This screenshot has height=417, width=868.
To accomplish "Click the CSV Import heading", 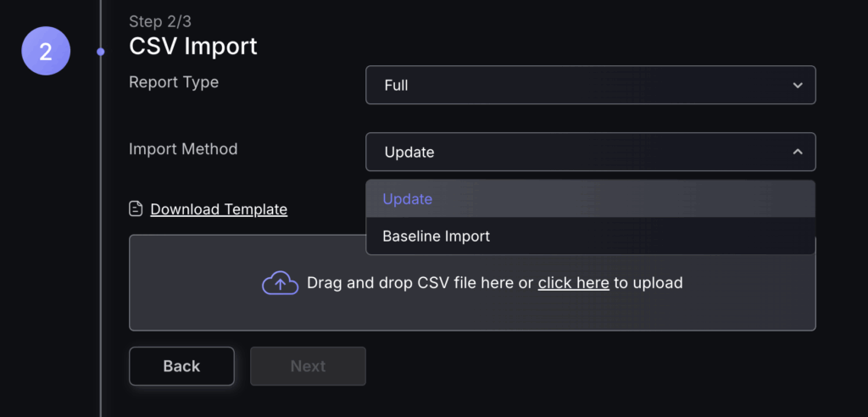I will tap(193, 46).
